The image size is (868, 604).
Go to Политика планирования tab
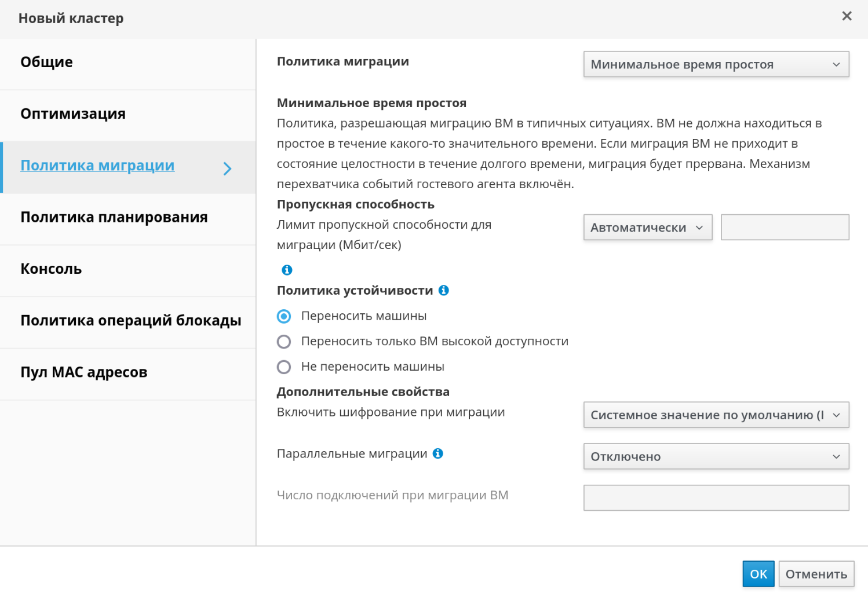[114, 217]
